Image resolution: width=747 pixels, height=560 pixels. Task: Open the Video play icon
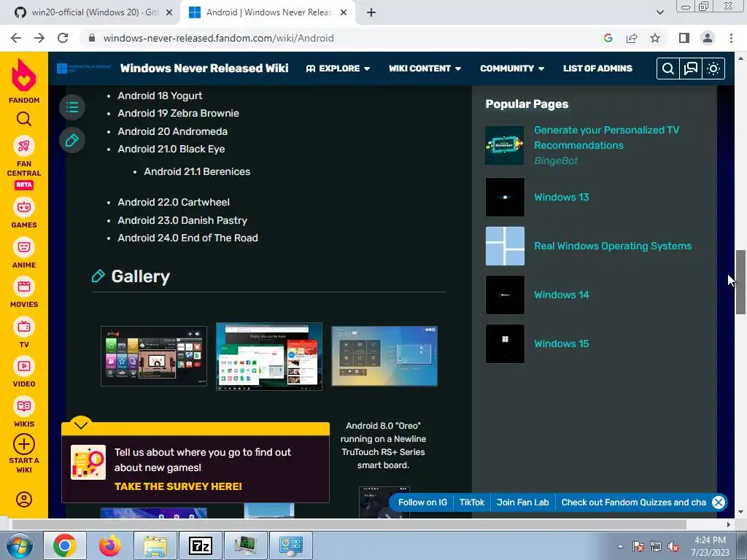[x=24, y=366]
